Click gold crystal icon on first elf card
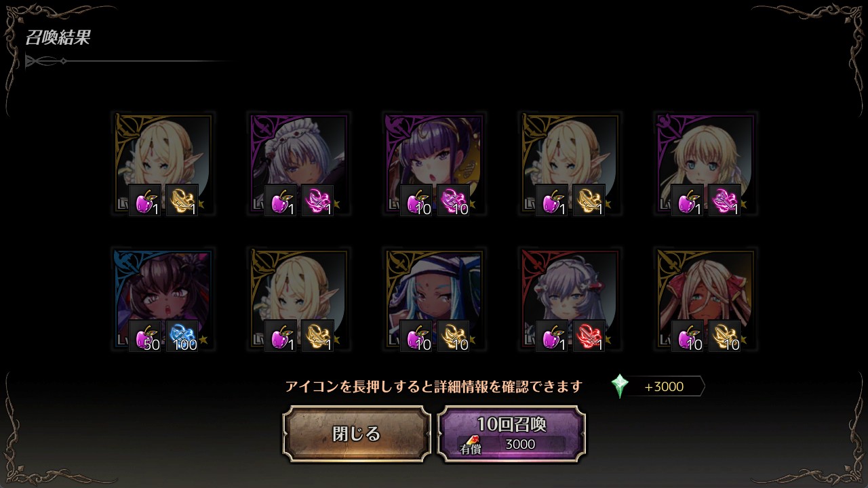 click(182, 201)
